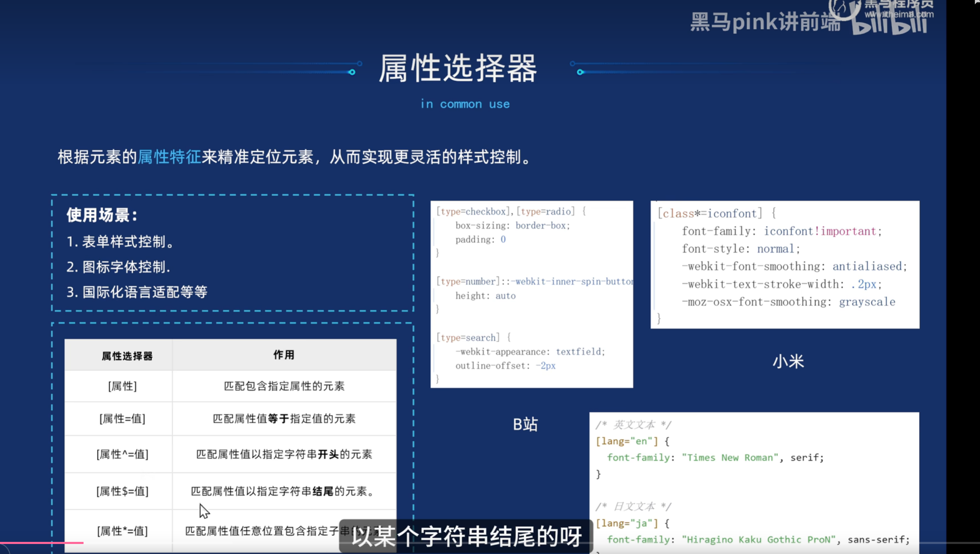Click the subtitle caption 以某个字符串结尾的呀
980x554 pixels.
click(466, 536)
